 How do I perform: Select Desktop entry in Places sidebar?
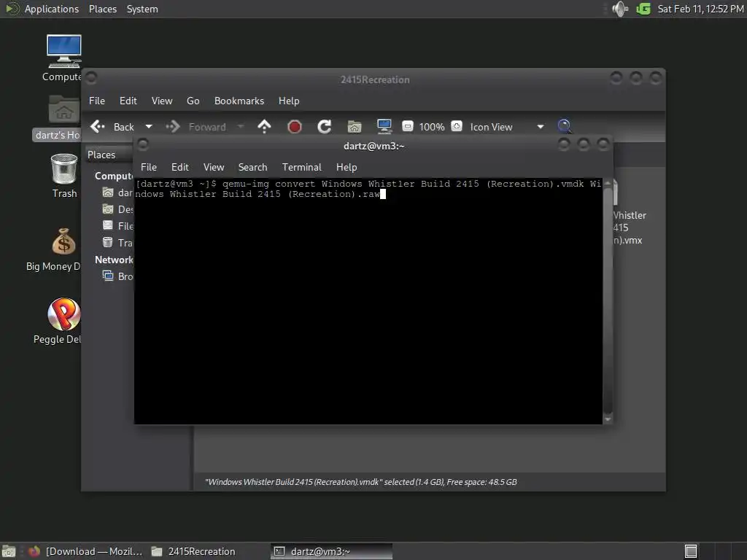[x=117, y=209]
